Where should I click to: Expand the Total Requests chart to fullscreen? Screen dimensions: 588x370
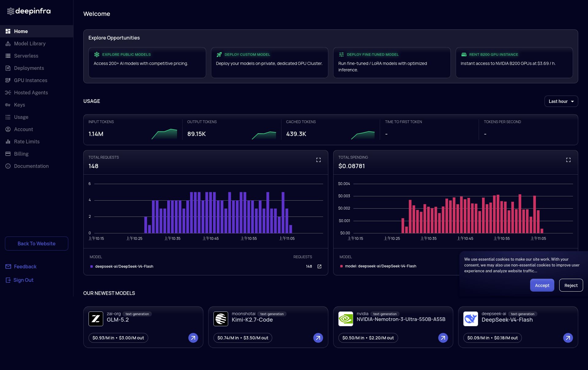tap(318, 160)
